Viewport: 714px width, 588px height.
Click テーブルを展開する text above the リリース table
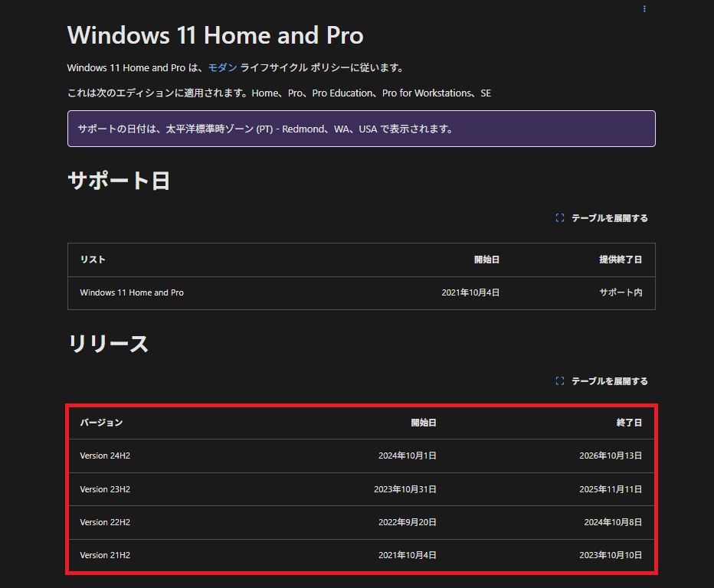[609, 381]
